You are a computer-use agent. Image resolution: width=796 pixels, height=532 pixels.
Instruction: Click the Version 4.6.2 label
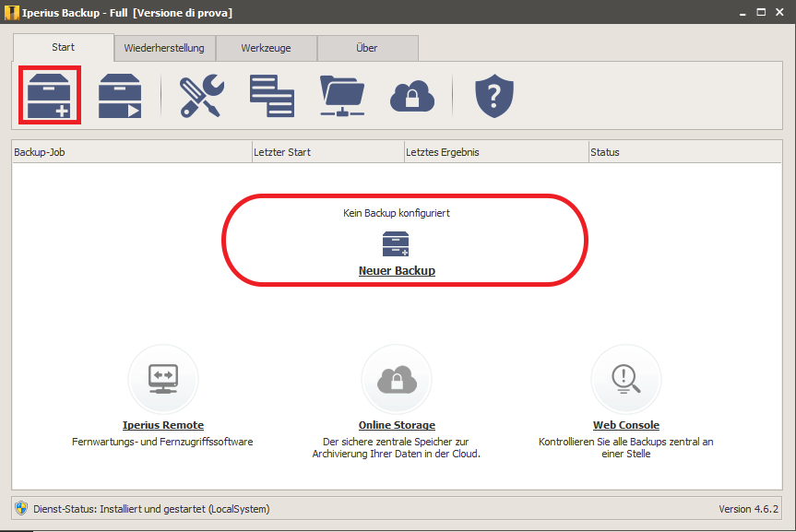pyautogui.click(x=748, y=509)
